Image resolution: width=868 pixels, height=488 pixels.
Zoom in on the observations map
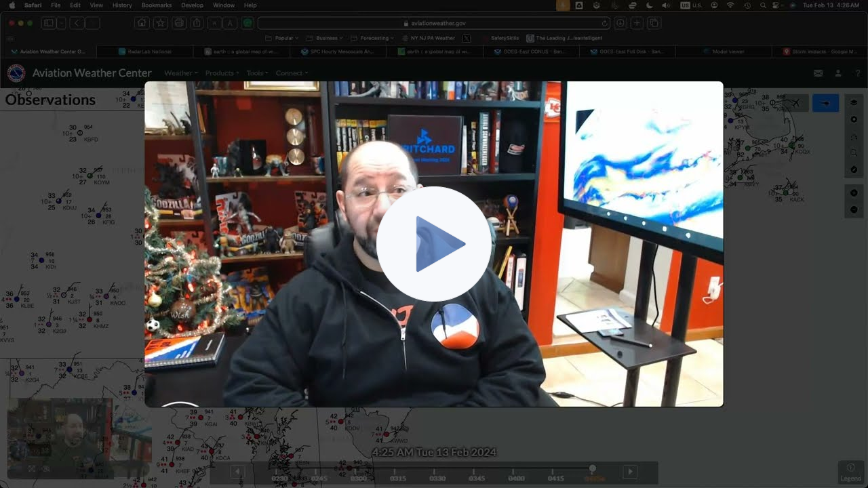854,193
